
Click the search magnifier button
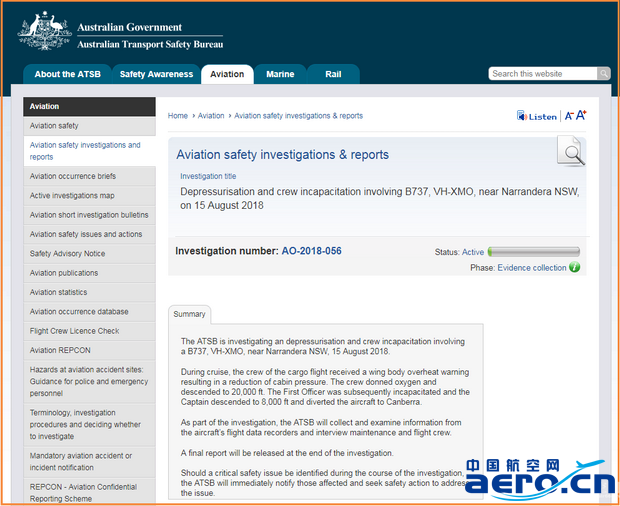coord(603,74)
